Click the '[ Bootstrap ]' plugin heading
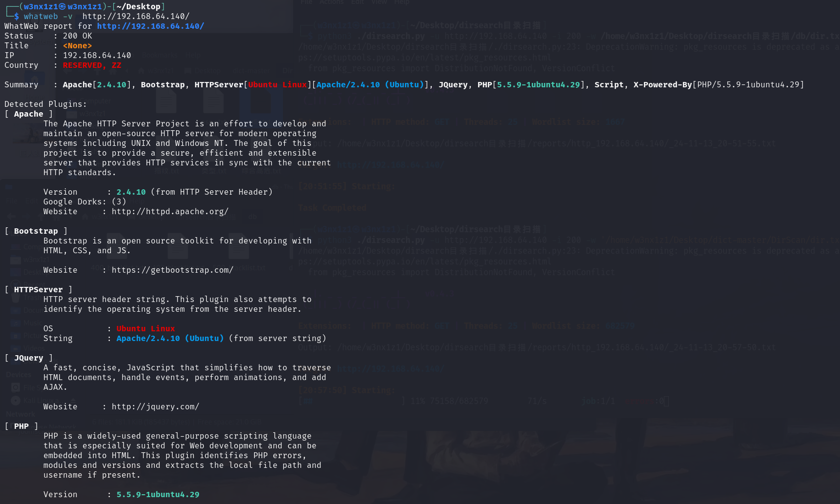This screenshot has height=504, width=840. point(36,231)
